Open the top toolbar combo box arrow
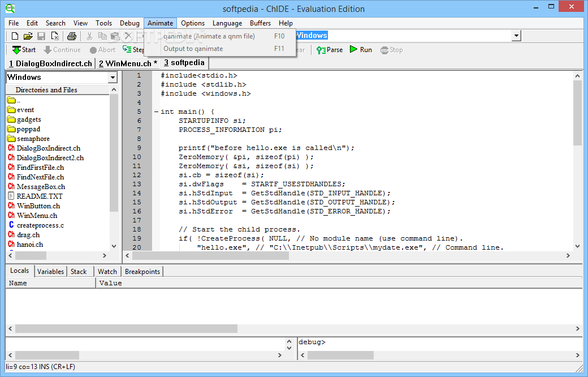 click(x=516, y=36)
